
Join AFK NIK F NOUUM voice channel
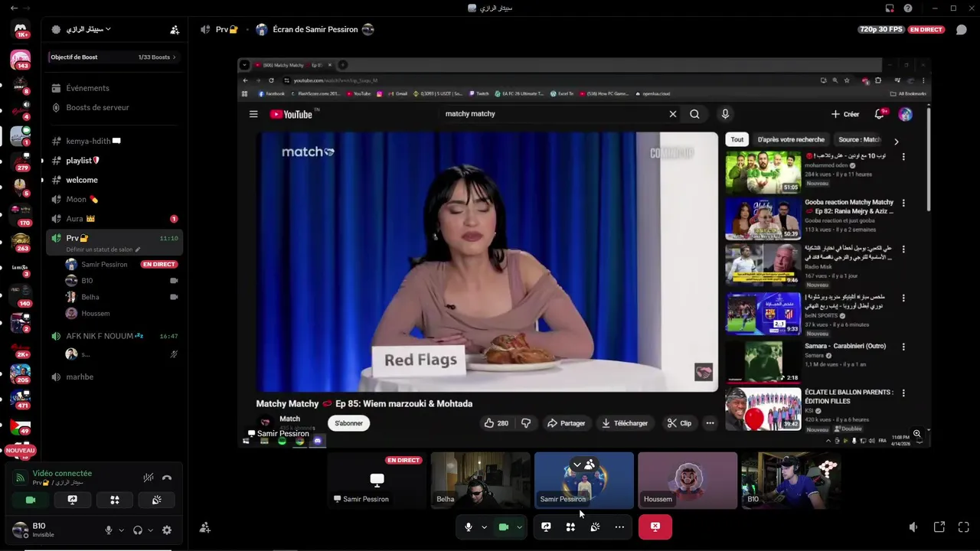click(x=115, y=336)
